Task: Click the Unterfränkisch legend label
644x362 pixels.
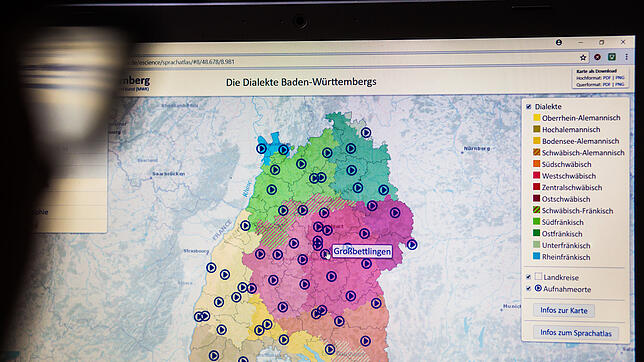Action: coord(566,245)
